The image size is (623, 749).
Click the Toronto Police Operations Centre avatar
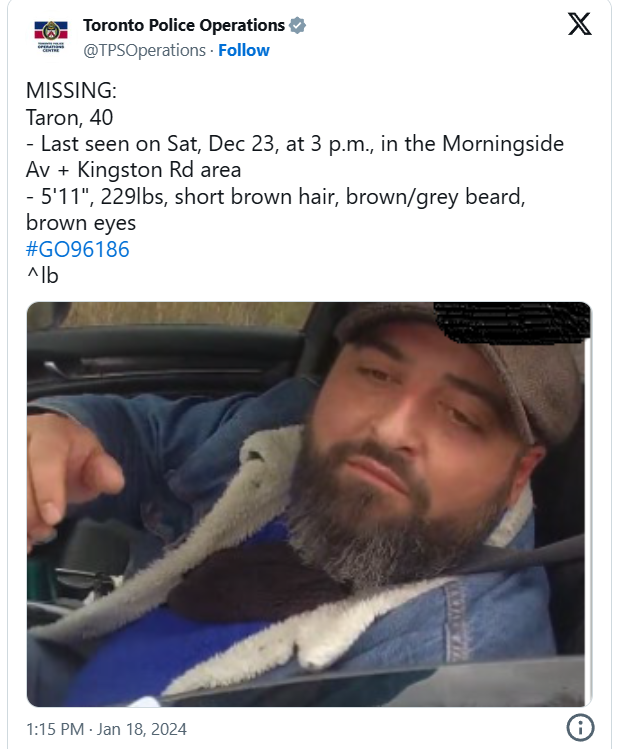click(51, 36)
